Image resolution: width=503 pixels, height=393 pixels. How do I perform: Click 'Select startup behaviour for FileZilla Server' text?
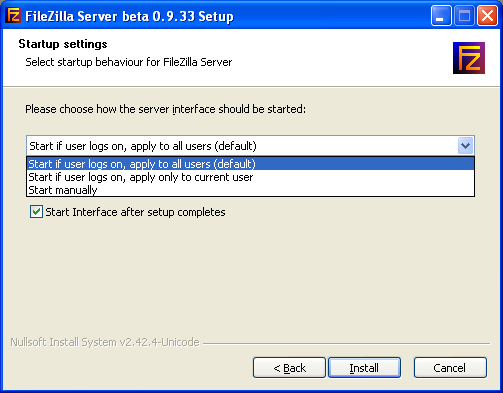point(129,62)
